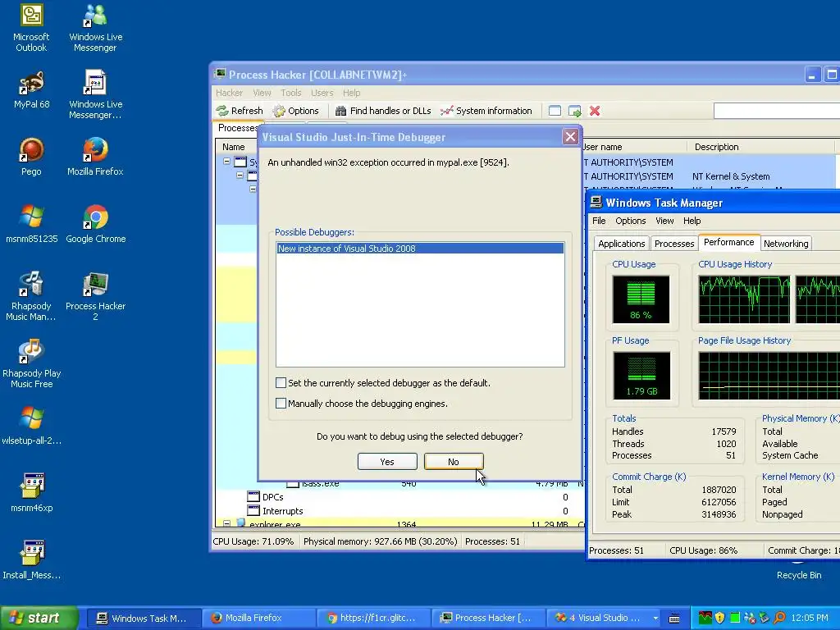Open Rhapsody Music Manager desktop shortcut

[x=31, y=296]
